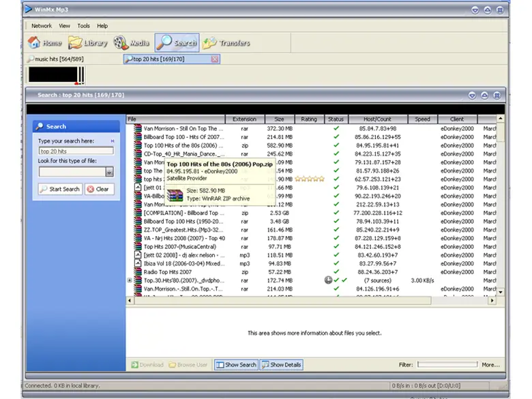Toggle the Show Details panel button
The height and width of the screenshot is (399, 532).
(281, 365)
